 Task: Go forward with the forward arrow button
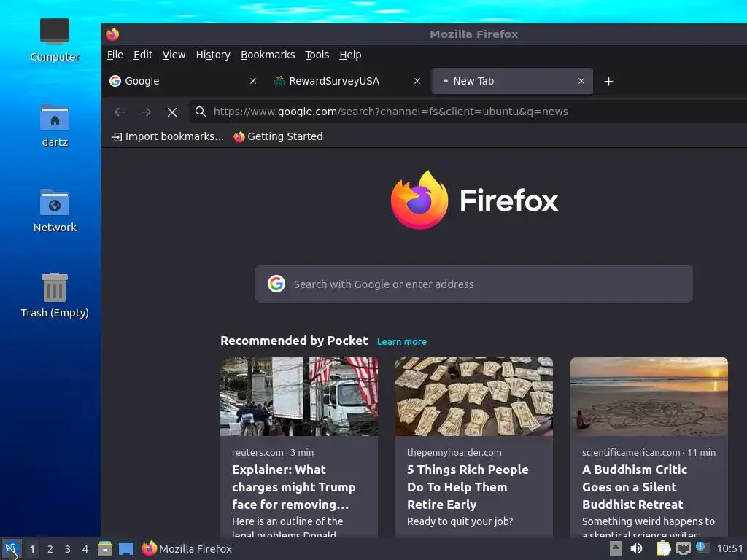tap(146, 112)
